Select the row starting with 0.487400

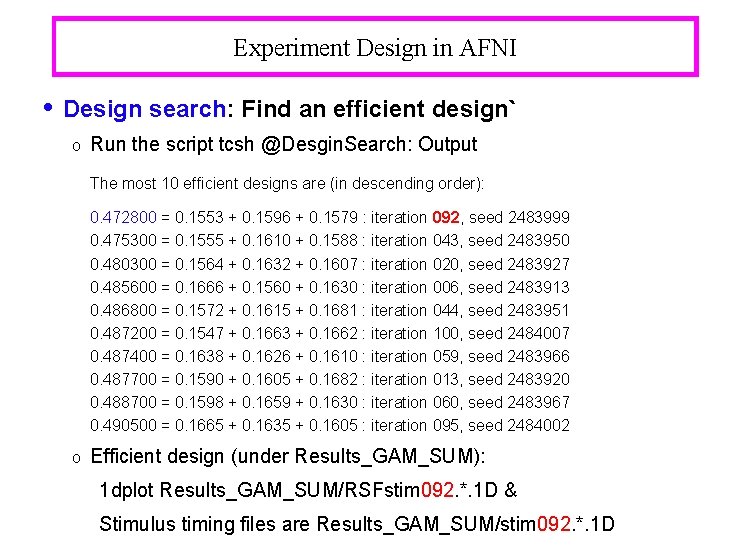[x=330, y=356]
